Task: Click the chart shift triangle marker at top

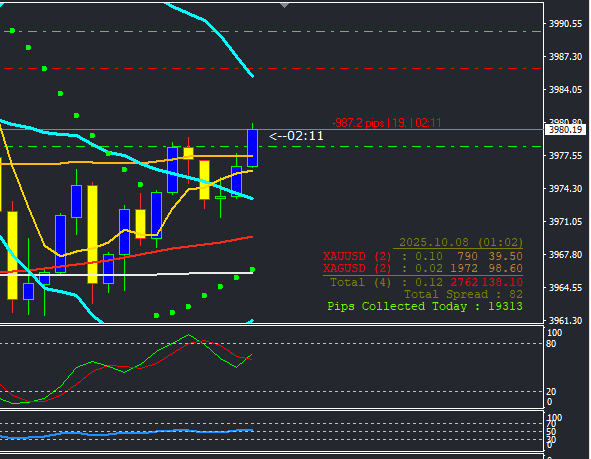Action: (x=285, y=5)
